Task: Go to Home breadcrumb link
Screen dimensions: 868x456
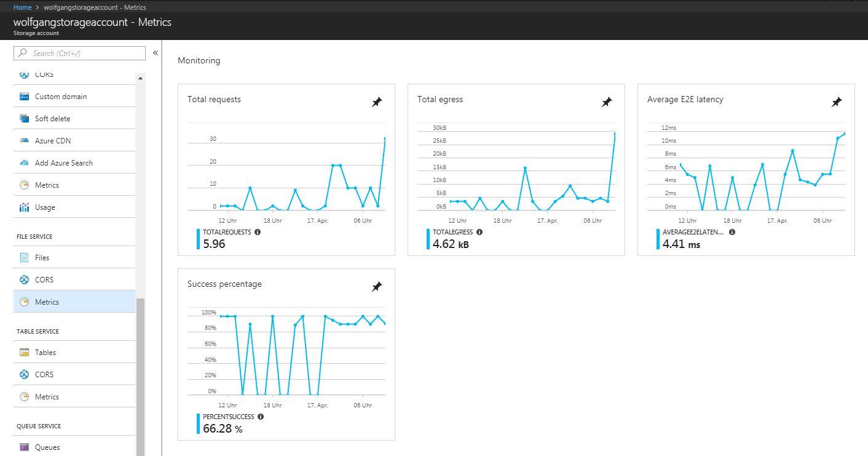Action: coord(22,7)
